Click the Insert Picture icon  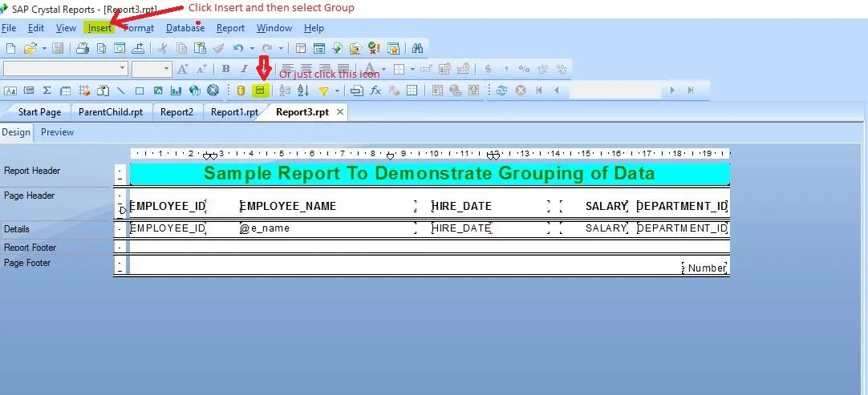pyautogui.click(x=158, y=91)
